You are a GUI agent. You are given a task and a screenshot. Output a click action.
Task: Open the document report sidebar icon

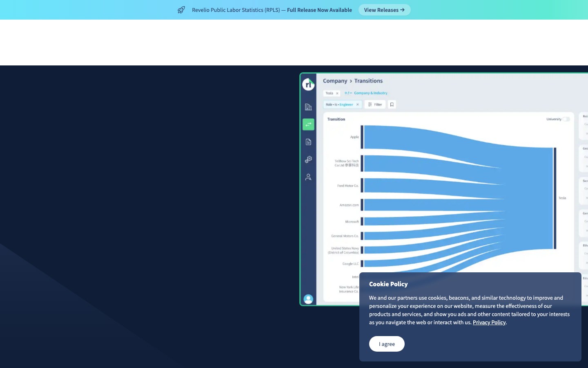[308, 142]
